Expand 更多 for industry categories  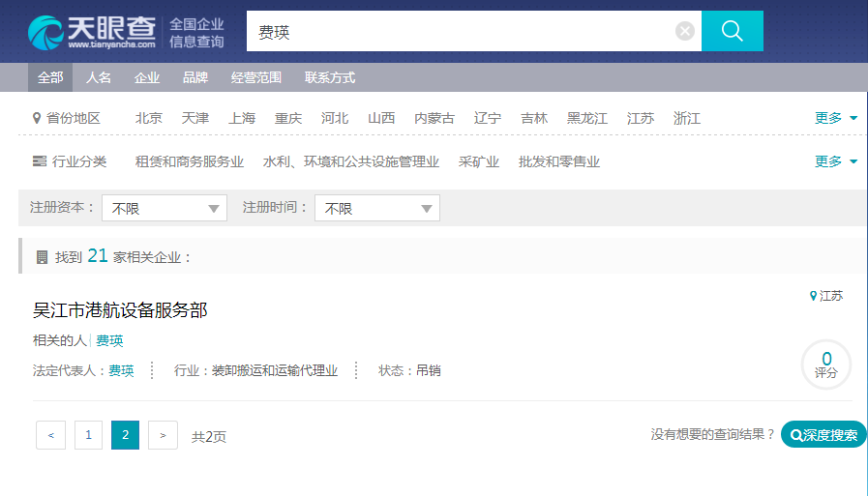836,161
